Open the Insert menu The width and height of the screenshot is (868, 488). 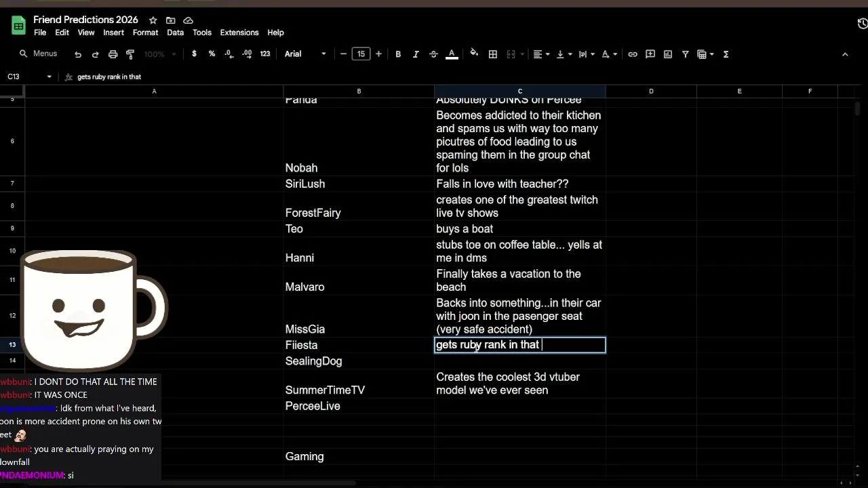coord(113,33)
